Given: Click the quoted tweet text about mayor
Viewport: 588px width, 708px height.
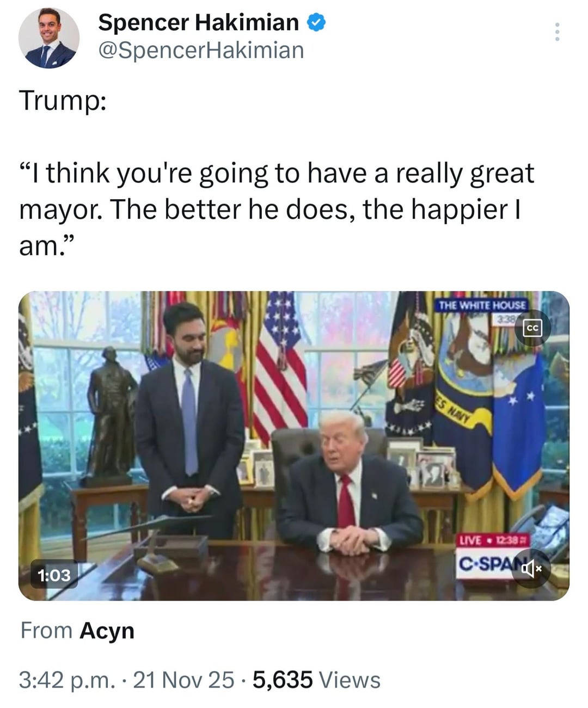Looking at the screenshot, I should tap(277, 210).
